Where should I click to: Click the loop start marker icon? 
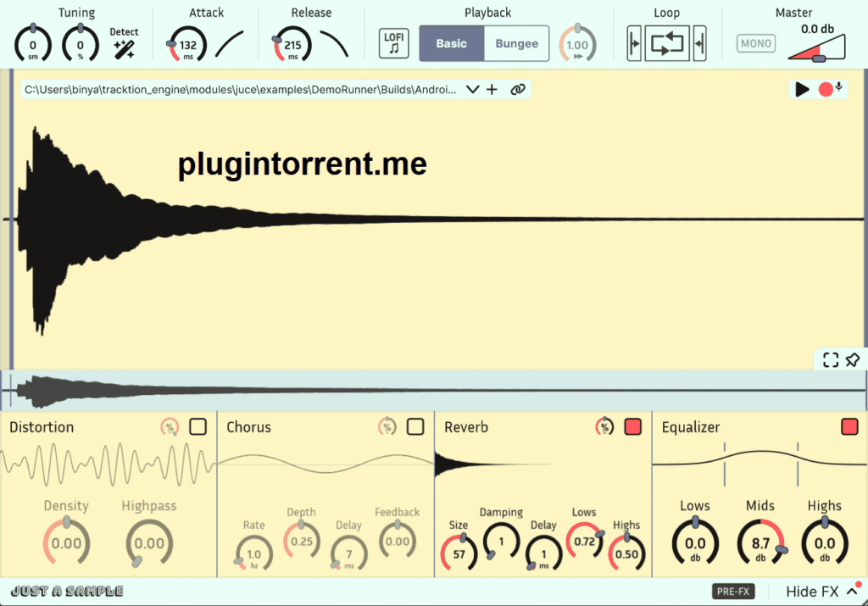[x=634, y=43]
